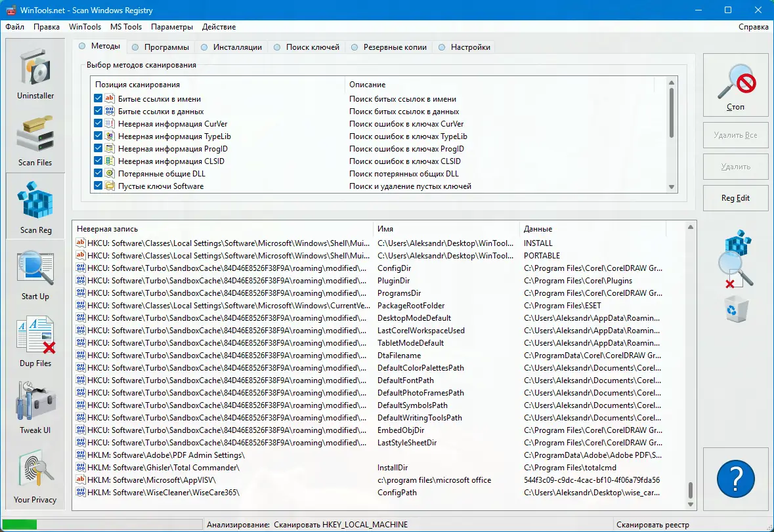Open the Uninstaller tool
This screenshot has width=774, height=532.
coord(35,72)
